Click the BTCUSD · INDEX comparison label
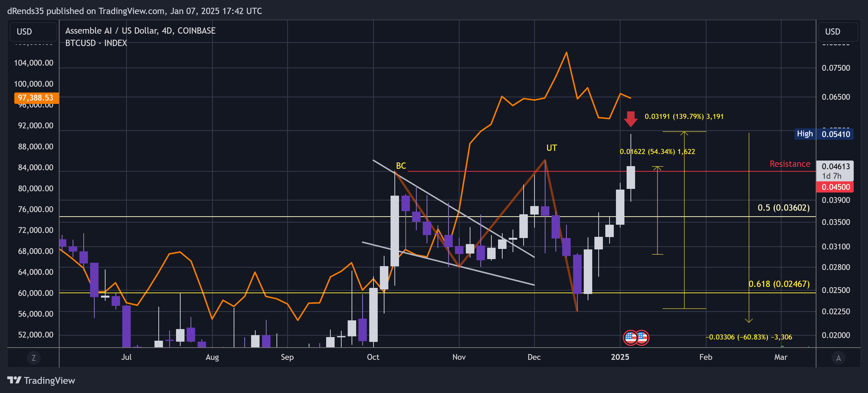This screenshot has width=868, height=393. click(96, 43)
